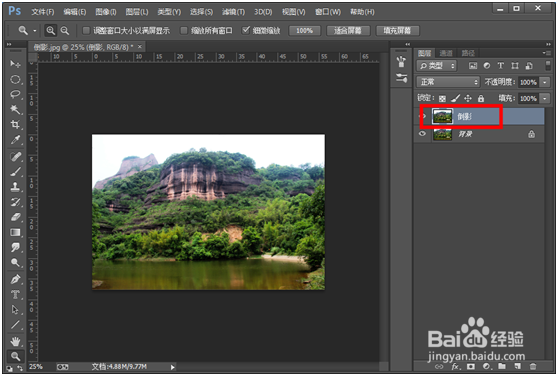Open the Brush settings collapsed panel icon
This screenshot has height=376, width=558.
tap(401, 78)
